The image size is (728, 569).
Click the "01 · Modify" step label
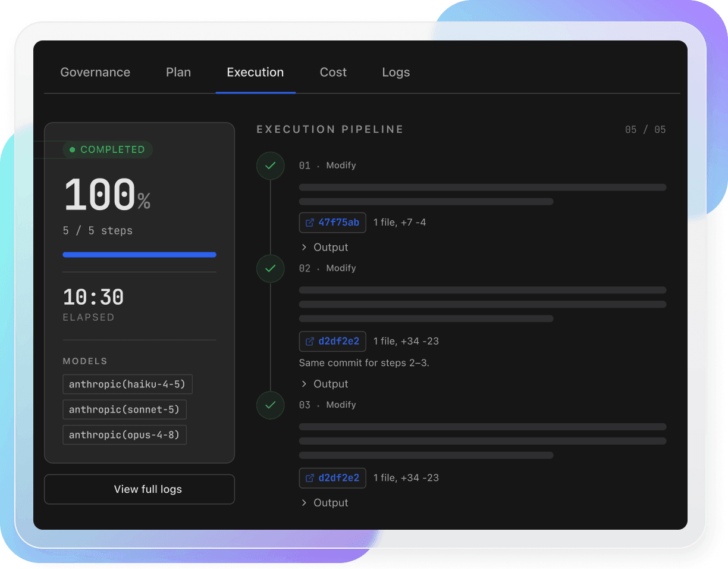(328, 165)
